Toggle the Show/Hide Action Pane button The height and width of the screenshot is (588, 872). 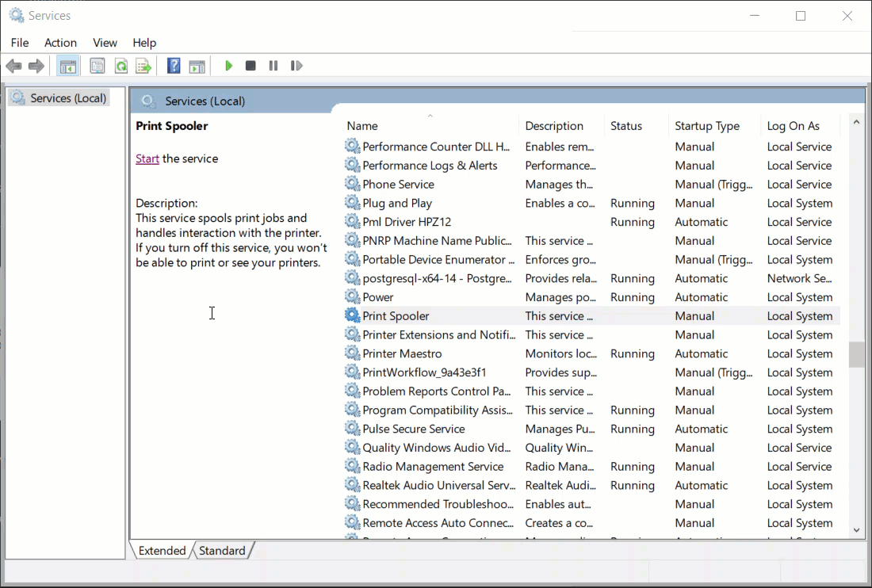(197, 66)
